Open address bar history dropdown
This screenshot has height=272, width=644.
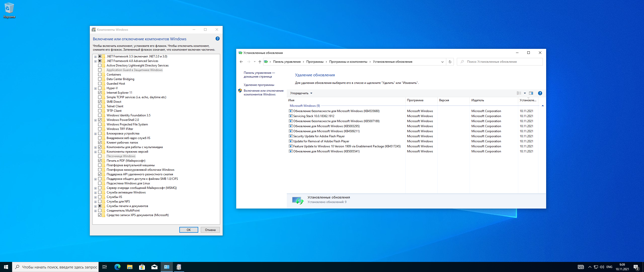pos(442,62)
